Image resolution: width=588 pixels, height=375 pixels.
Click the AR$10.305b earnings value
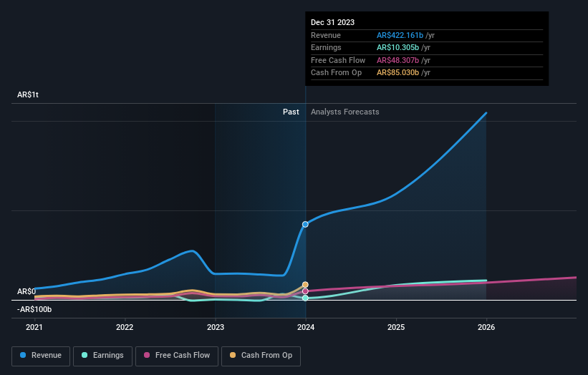pos(397,47)
